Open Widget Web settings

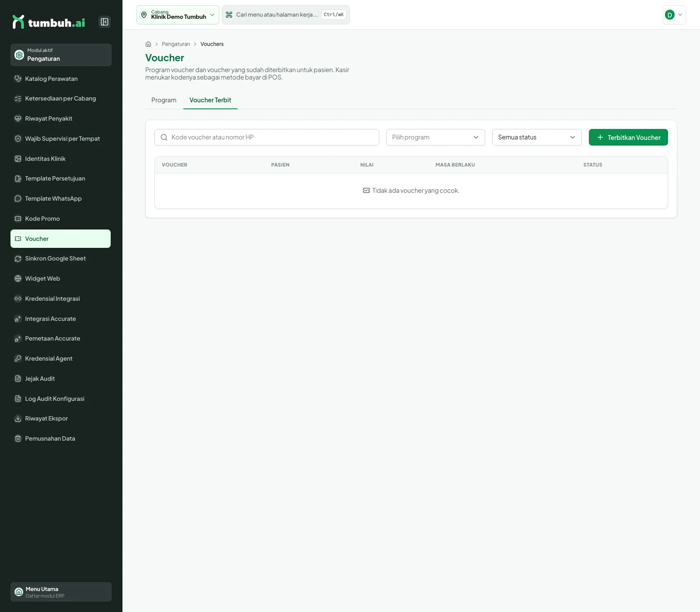point(60,278)
